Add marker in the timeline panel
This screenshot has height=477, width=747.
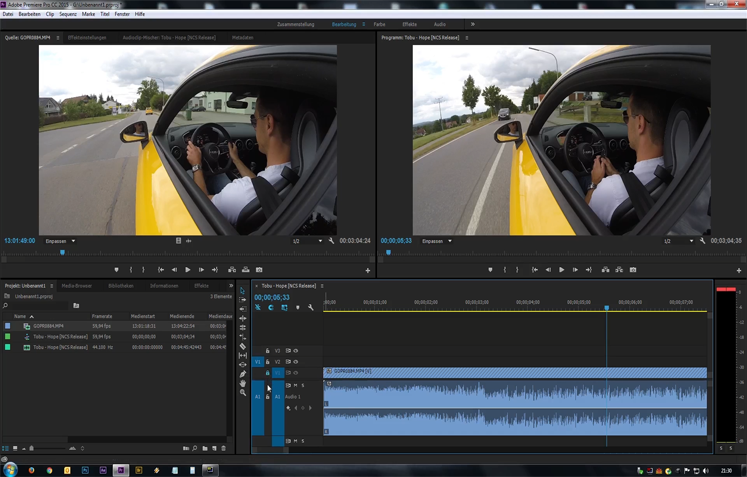[x=298, y=307]
